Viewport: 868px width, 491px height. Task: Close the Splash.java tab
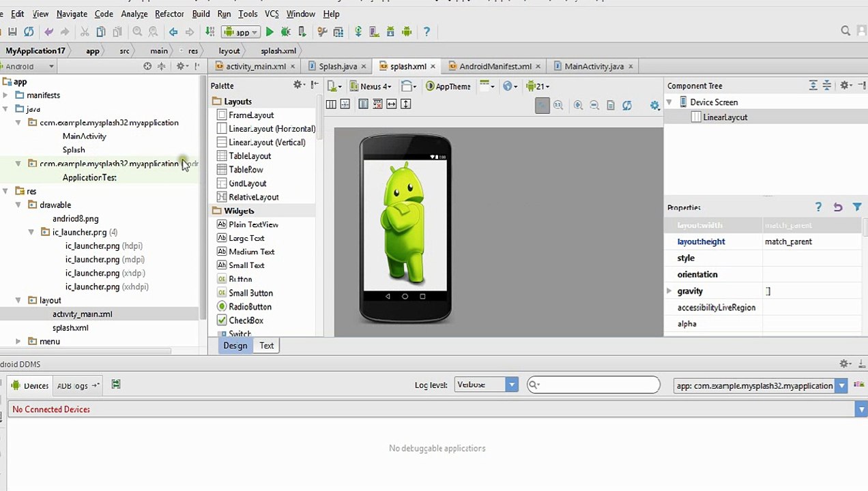click(364, 66)
